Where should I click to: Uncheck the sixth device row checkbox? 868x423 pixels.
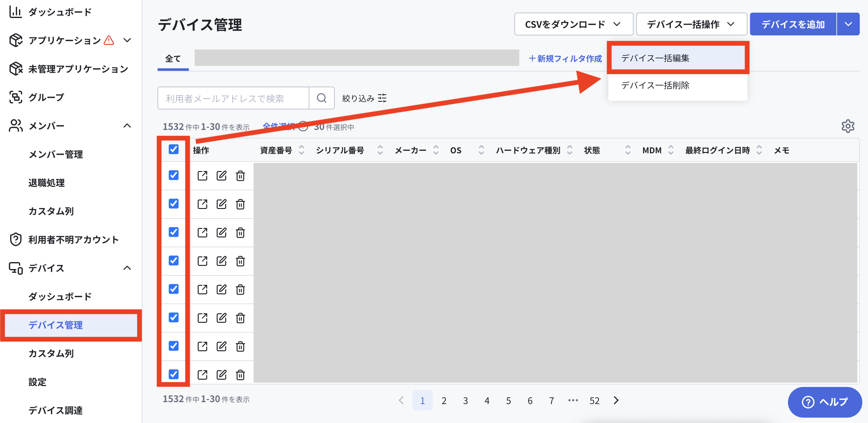[x=174, y=317]
